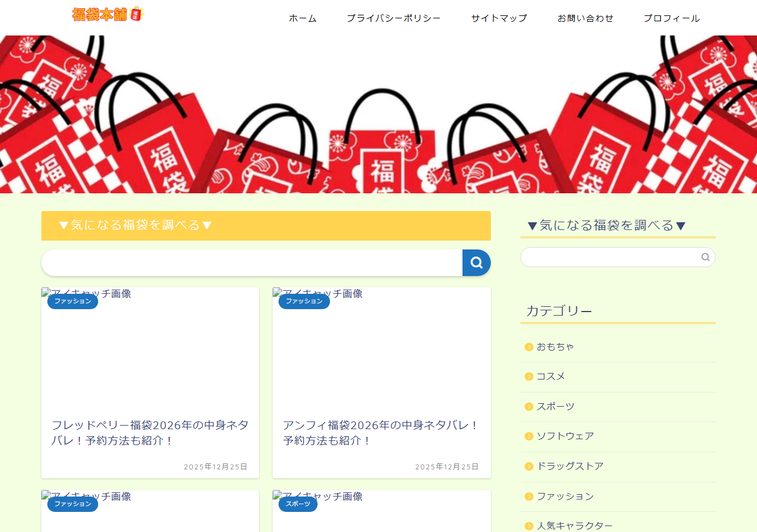Select the ソフトウェア category
Screen dimensions: 757x532
pos(618,436)
